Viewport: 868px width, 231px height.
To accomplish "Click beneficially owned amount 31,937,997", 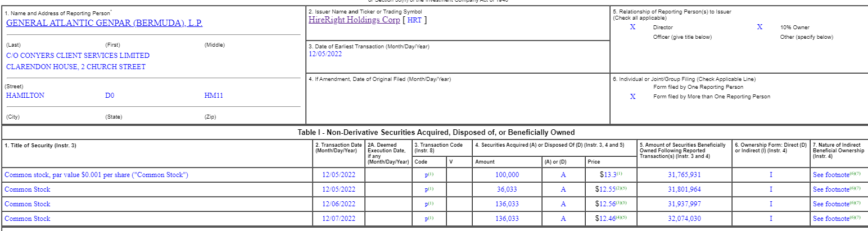I will pyautogui.click(x=684, y=204).
